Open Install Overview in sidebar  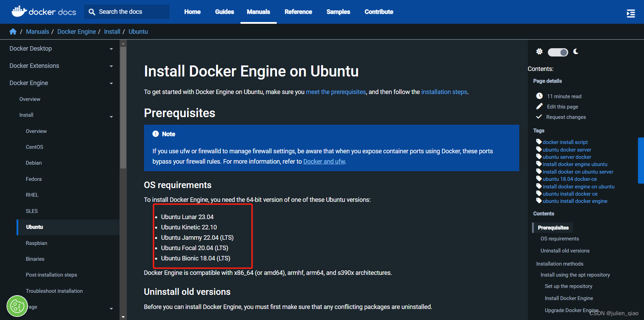click(36, 131)
